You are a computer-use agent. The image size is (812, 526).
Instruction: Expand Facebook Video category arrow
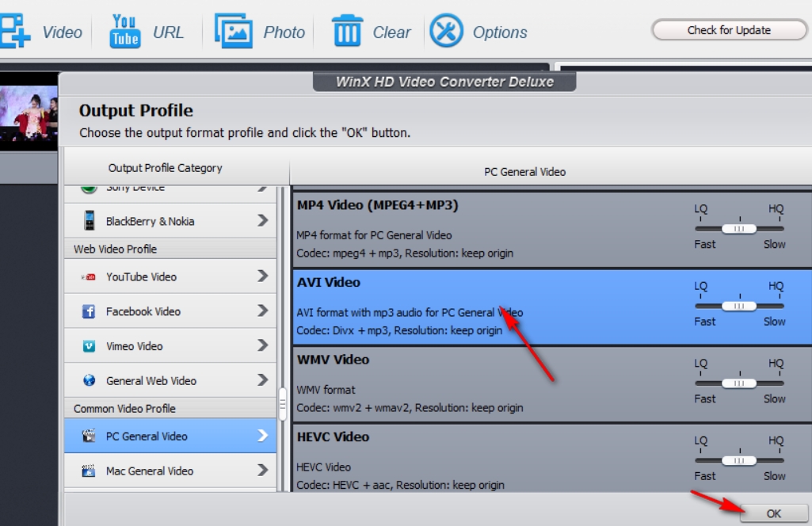click(x=262, y=311)
